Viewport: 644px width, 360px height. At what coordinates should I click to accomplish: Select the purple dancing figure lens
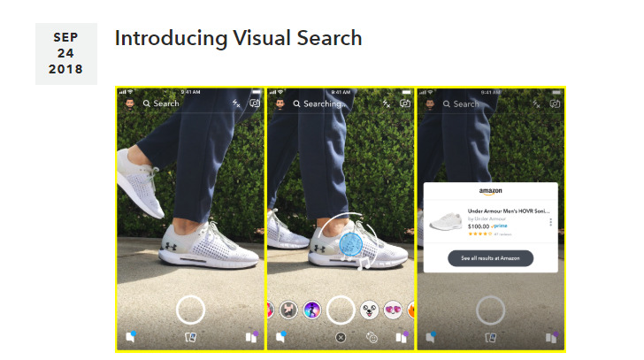tap(312, 310)
